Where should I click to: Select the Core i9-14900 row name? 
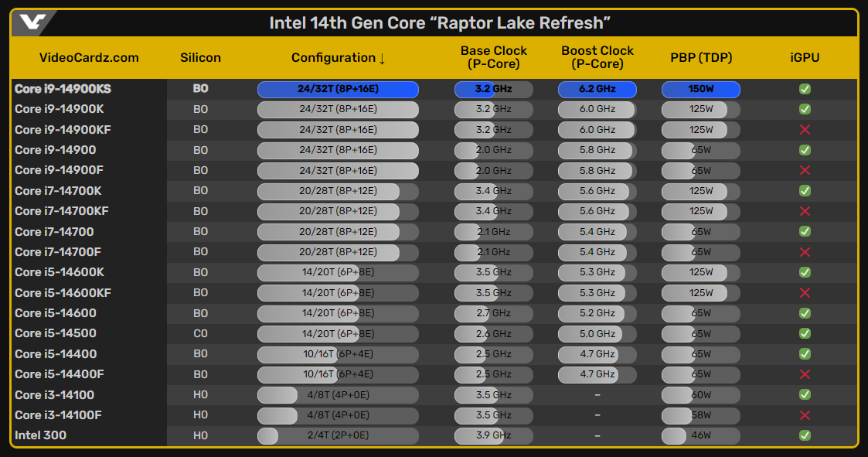pyautogui.click(x=56, y=150)
